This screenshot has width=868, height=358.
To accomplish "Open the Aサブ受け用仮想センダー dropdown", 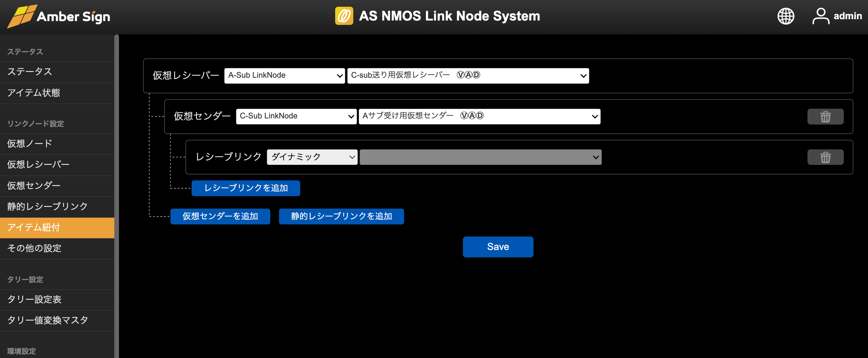I will pos(479,116).
